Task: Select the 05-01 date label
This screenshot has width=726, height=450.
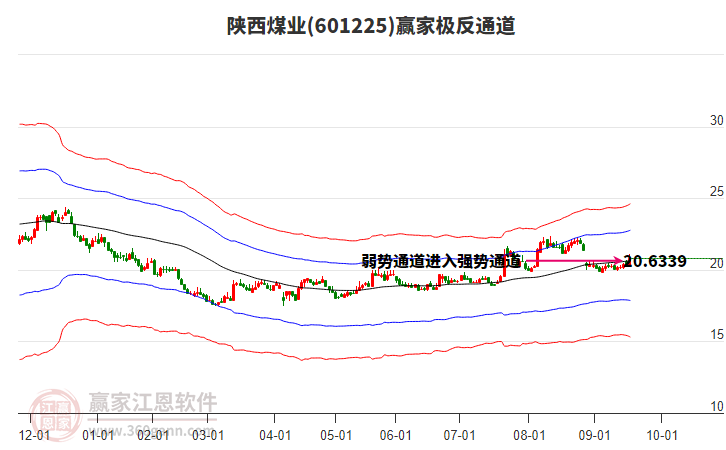Action: tap(336, 436)
